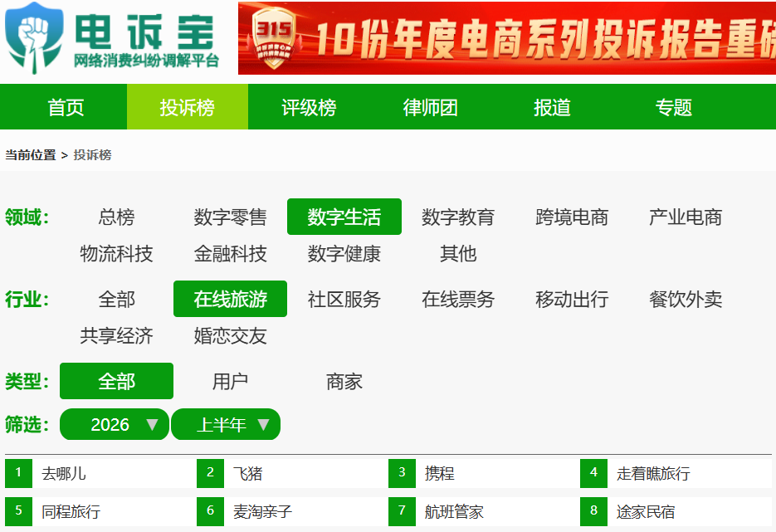
Task: Choose 移动出行 in the 行业 filter
Action: (572, 299)
